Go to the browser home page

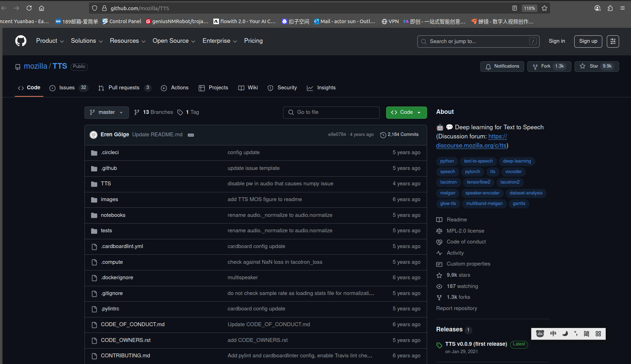tap(41, 8)
